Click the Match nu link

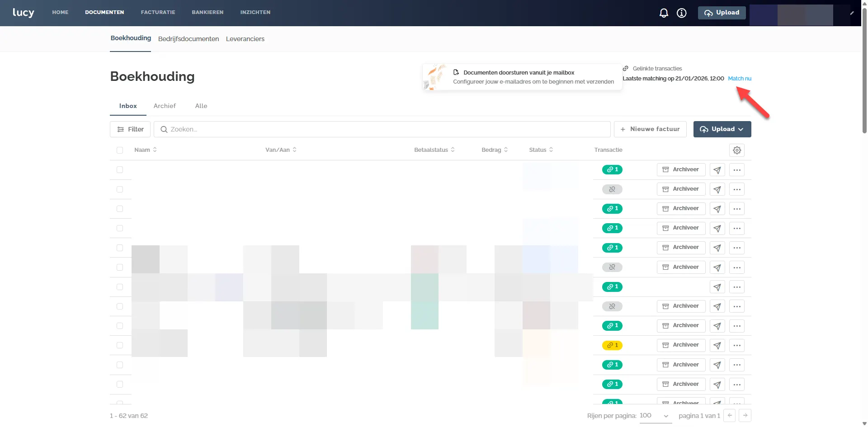click(740, 79)
